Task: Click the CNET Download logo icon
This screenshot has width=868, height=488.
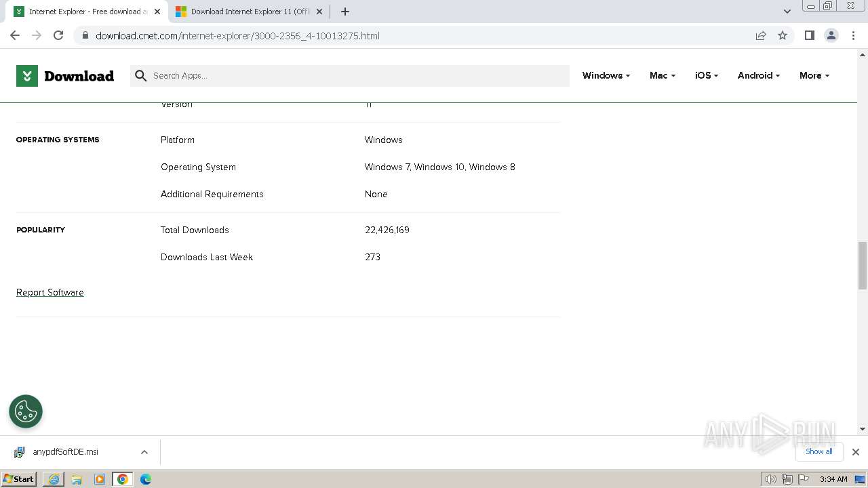Action: tap(27, 76)
